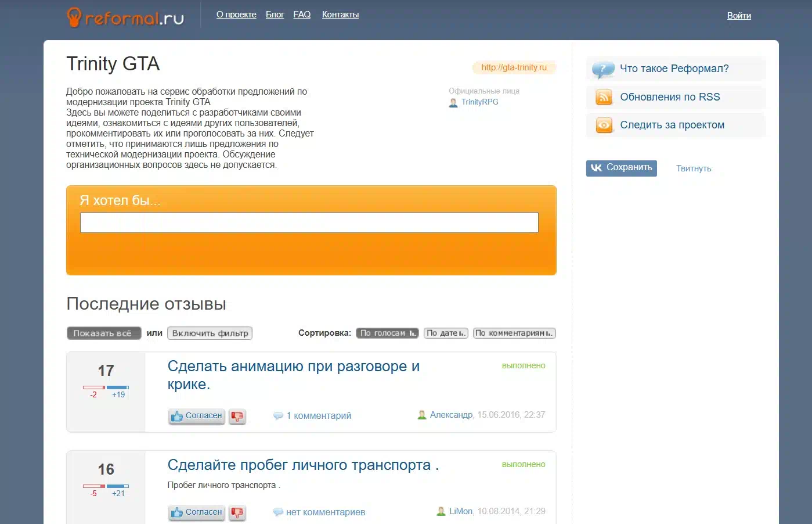The width and height of the screenshot is (812, 524).
Task: Click the Включить фильтр button
Action: pyautogui.click(x=210, y=333)
